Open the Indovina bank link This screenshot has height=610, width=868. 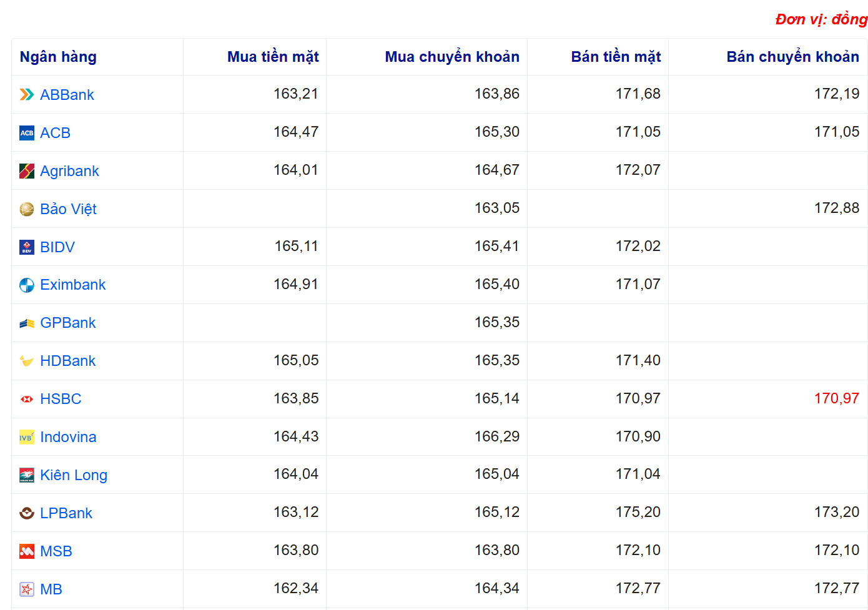pyautogui.click(x=68, y=437)
